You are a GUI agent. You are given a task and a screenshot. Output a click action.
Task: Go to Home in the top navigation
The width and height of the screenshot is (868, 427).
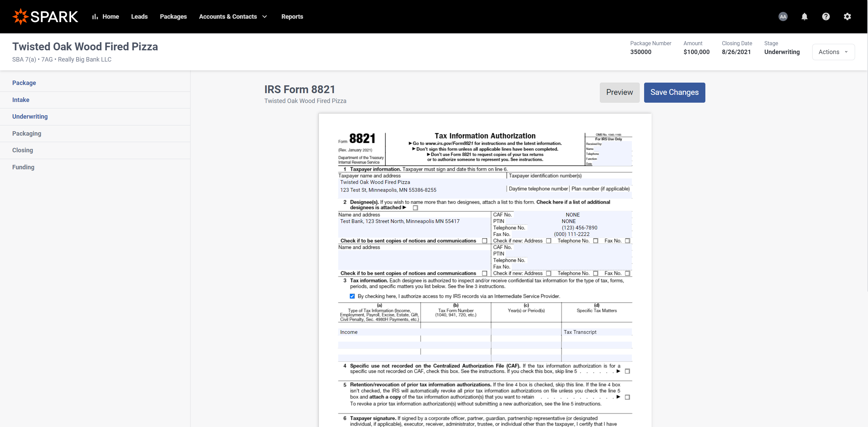point(105,16)
